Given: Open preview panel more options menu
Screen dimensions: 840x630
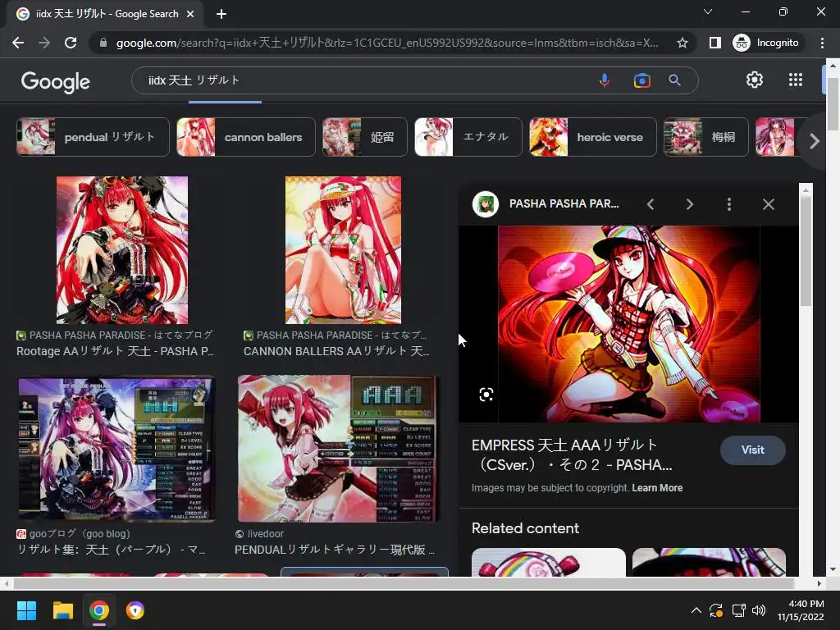Looking at the screenshot, I should coord(729,204).
